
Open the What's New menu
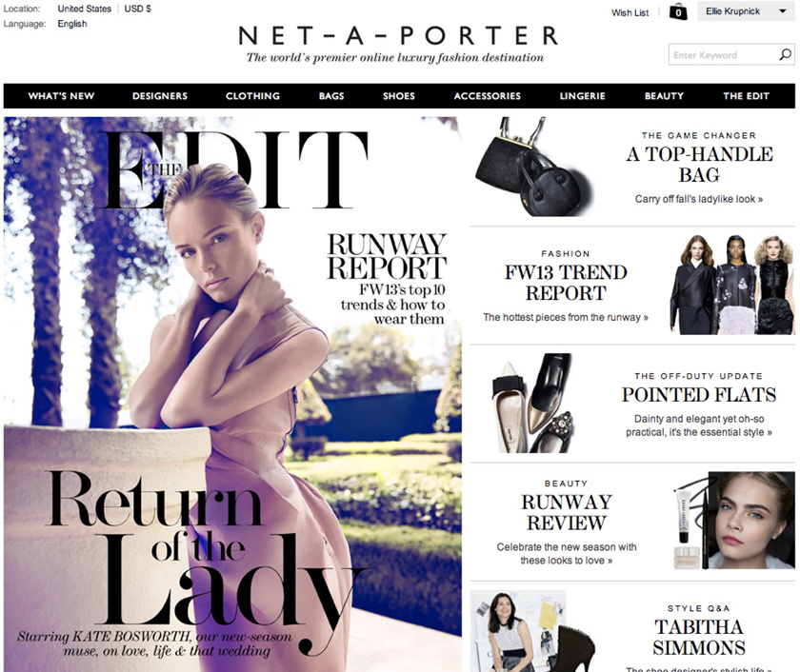(x=61, y=96)
